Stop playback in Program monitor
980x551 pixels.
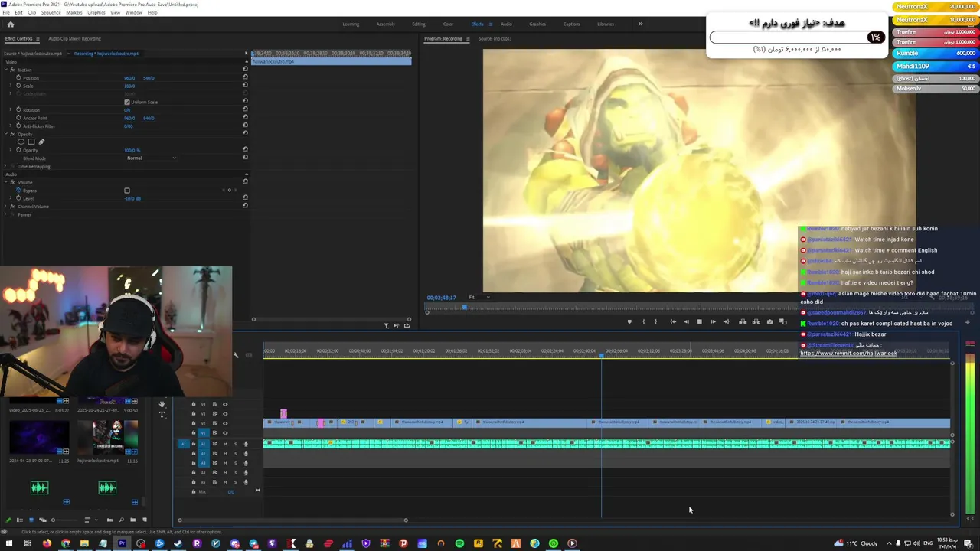point(699,321)
